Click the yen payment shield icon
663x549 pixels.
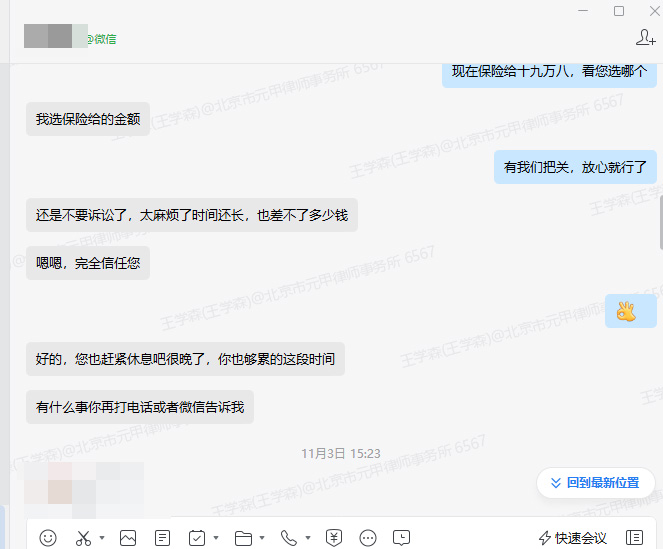[x=334, y=538]
